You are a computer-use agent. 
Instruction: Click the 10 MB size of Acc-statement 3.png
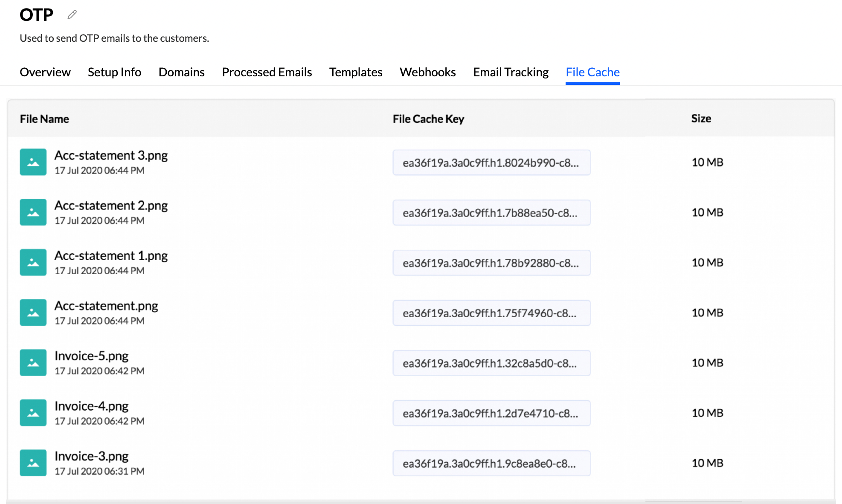707,162
